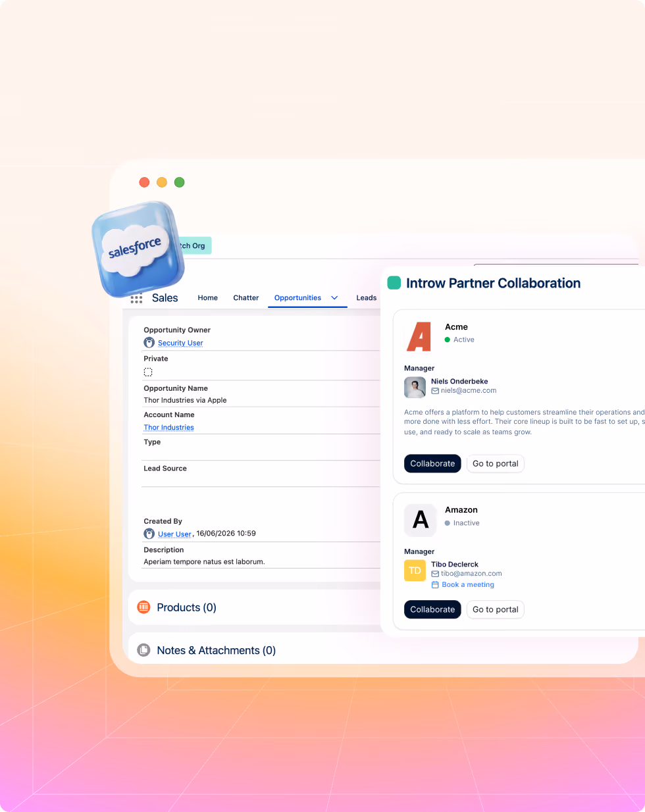Click the envelope icon beside tibo@amazon.com

pyautogui.click(x=435, y=574)
